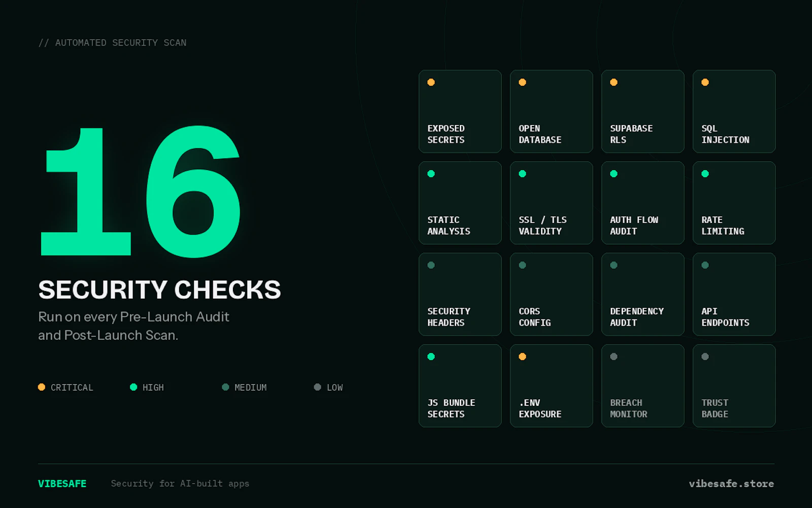The height and width of the screenshot is (508, 812).
Task: Click the Security for AI-built apps tagline
Action: tap(180, 484)
